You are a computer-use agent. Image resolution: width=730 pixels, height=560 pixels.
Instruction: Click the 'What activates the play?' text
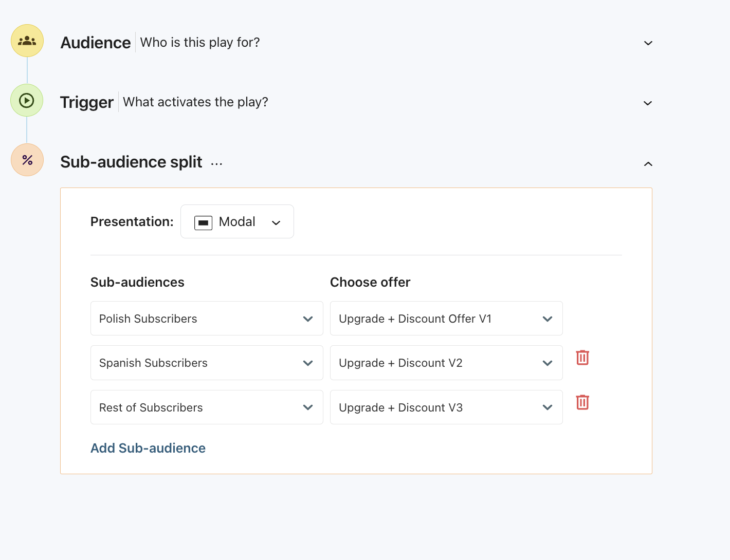coord(195,102)
